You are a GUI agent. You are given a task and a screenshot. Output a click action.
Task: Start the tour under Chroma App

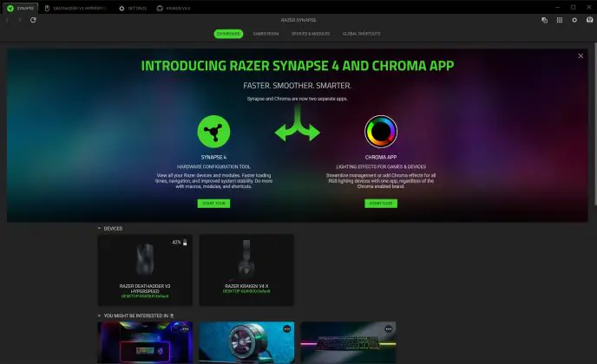coord(381,204)
